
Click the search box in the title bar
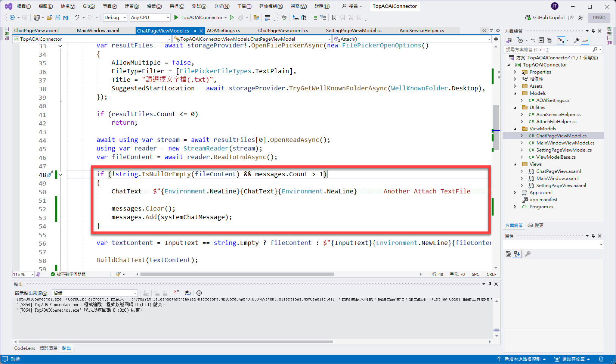pos(352,6)
